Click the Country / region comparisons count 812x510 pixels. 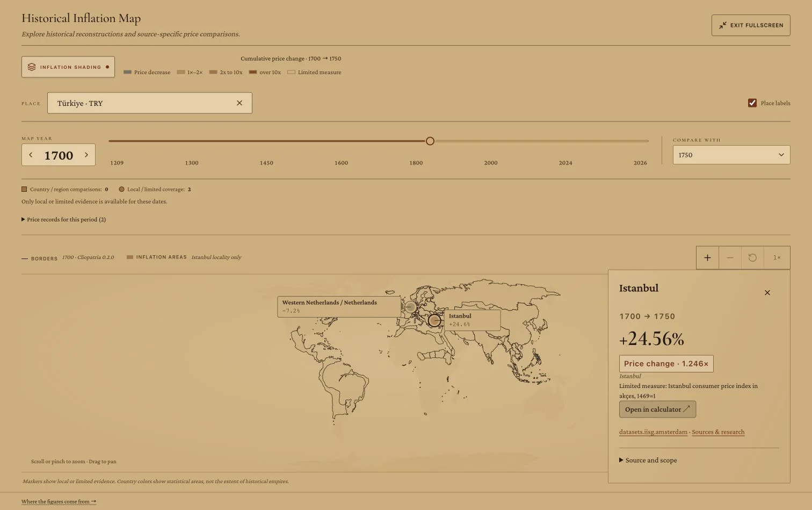point(106,189)
